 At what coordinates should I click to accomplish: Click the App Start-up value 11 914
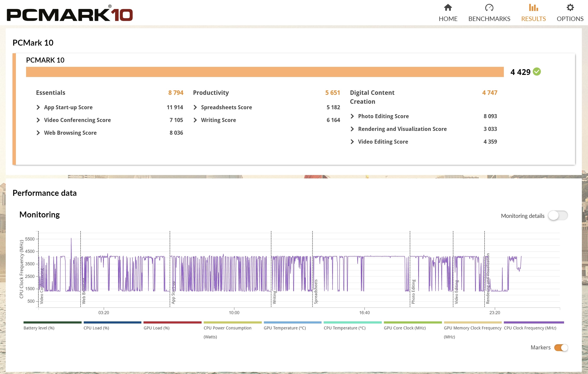[175, 107]
